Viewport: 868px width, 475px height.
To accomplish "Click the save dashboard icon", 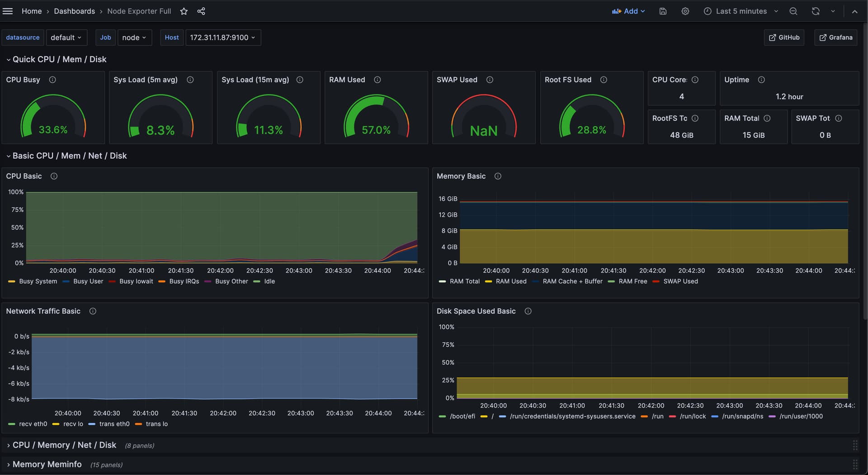I will click(x=663, y=11).
